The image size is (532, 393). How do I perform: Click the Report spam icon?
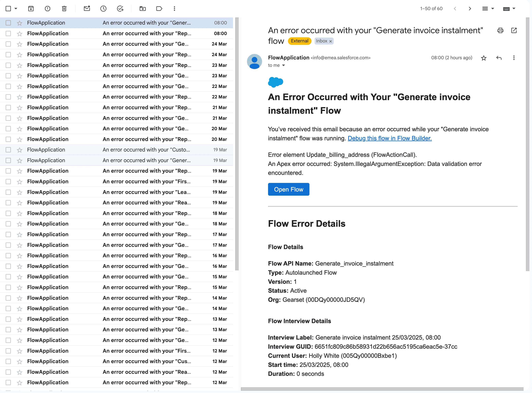[x=48, y=9]
